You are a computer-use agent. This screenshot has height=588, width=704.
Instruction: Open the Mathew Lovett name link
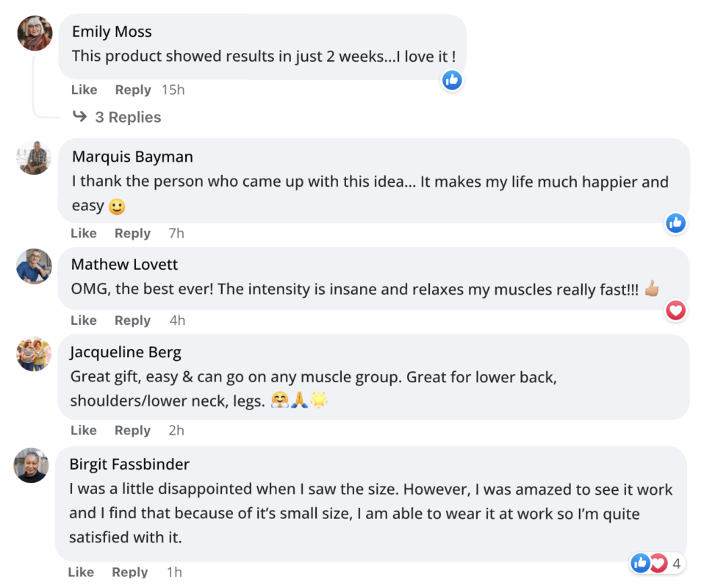(124, 265)
